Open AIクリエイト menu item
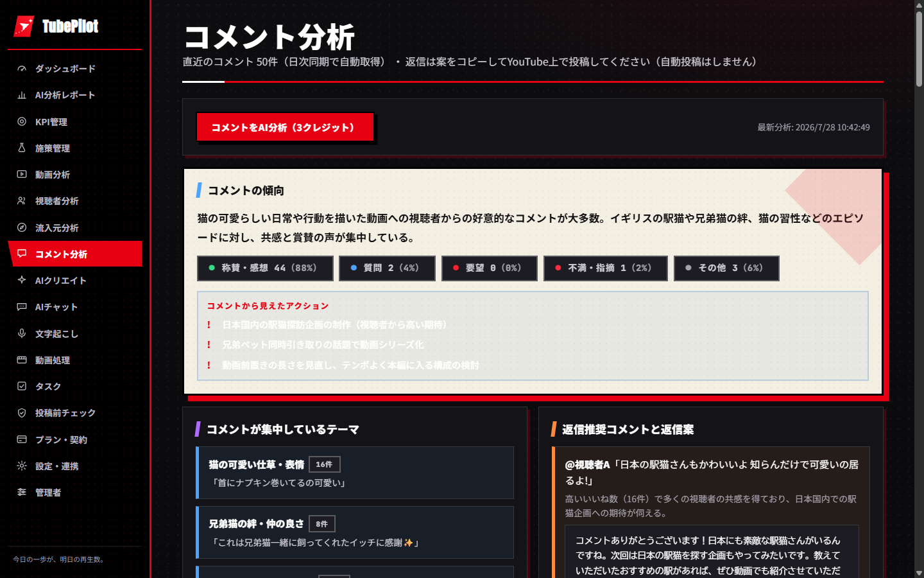 (75, 280)
